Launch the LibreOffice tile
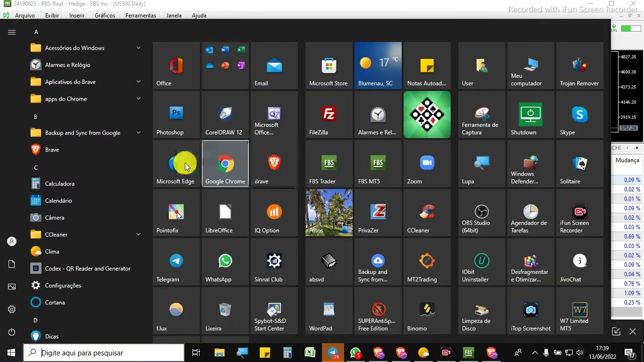 tap(225, 213)
